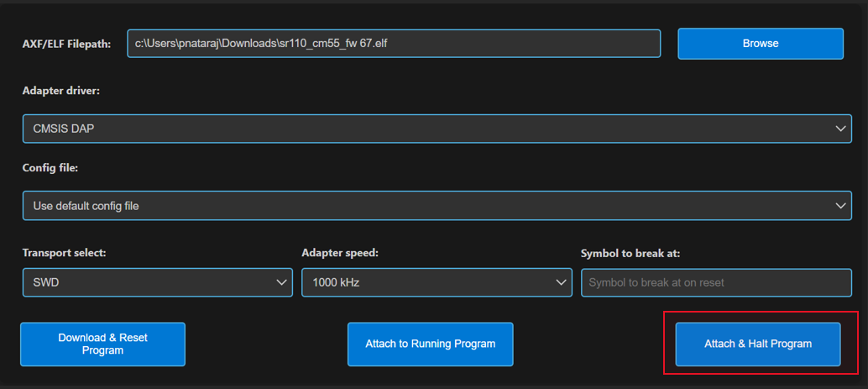Click the 'Config file:' label
This screenshot has width=868, height=389.
50,168
